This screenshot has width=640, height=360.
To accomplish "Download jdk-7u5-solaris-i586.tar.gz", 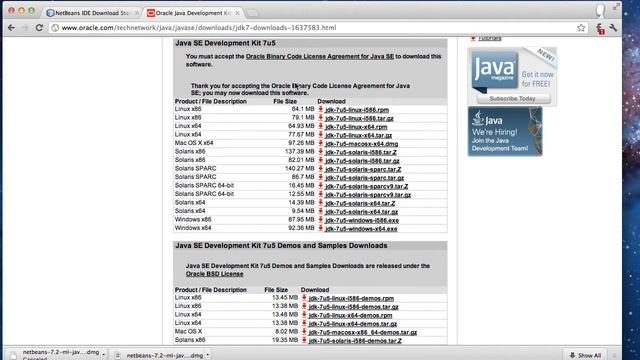I will 362,160.
